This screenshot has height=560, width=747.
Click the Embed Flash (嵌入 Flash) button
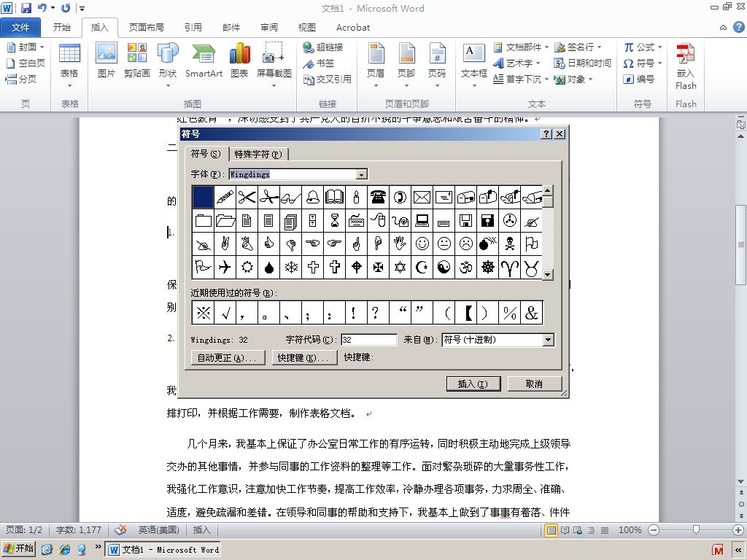tap(686, 66)
